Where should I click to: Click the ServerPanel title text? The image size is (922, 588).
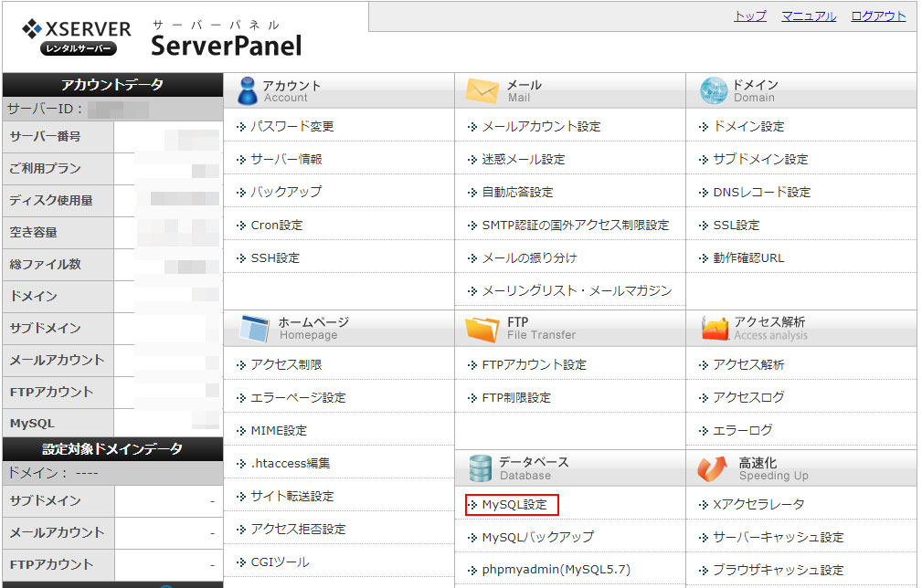[x=227, y=46]
